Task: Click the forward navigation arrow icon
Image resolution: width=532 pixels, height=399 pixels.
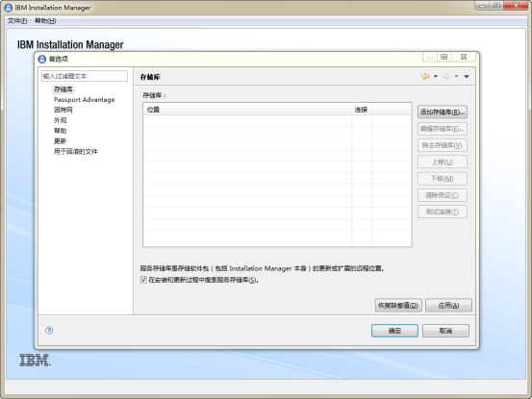Action: click(446, 76)
